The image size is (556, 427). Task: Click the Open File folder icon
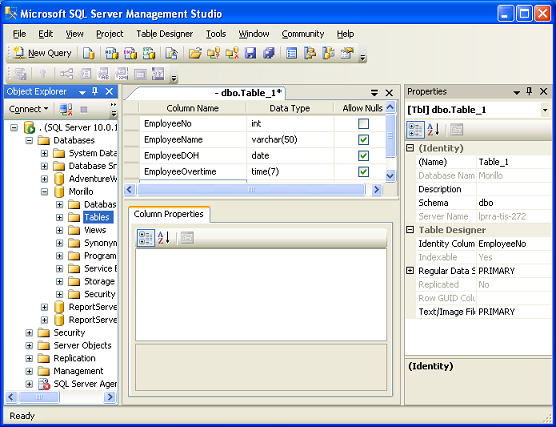pyautogui.click(x=195, y=53)
